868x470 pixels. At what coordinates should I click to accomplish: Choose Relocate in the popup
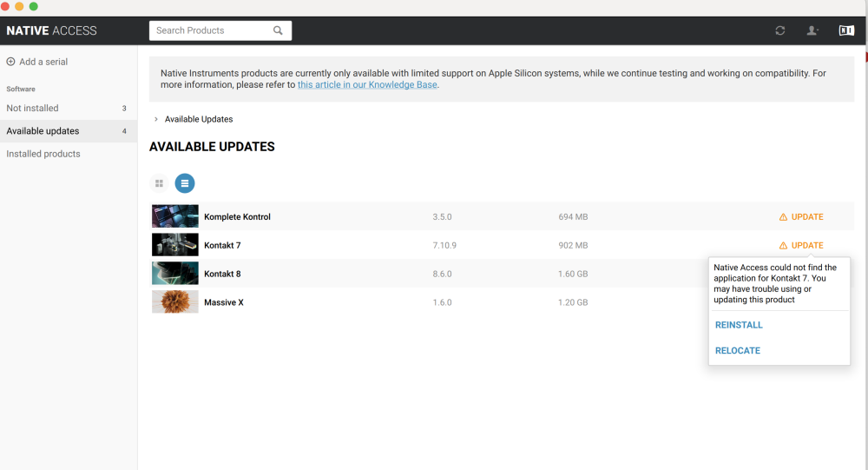pyautogui.click(x=737, y=350)
